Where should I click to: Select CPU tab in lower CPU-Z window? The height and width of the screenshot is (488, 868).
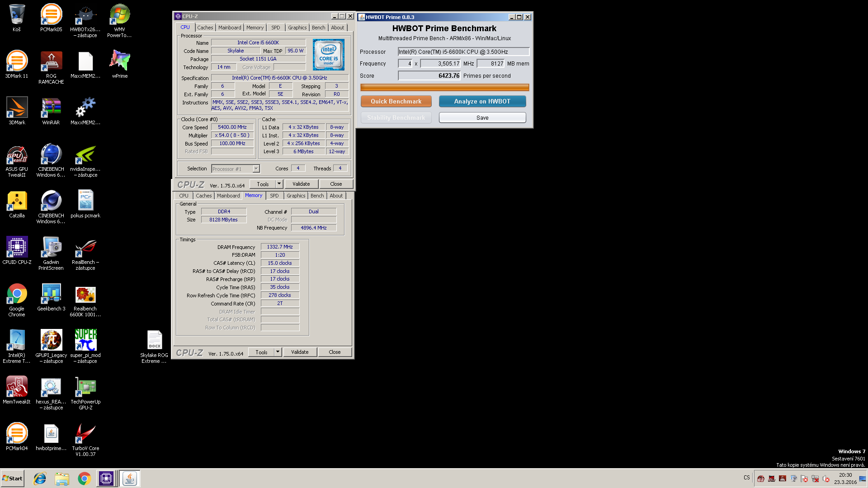184,196
